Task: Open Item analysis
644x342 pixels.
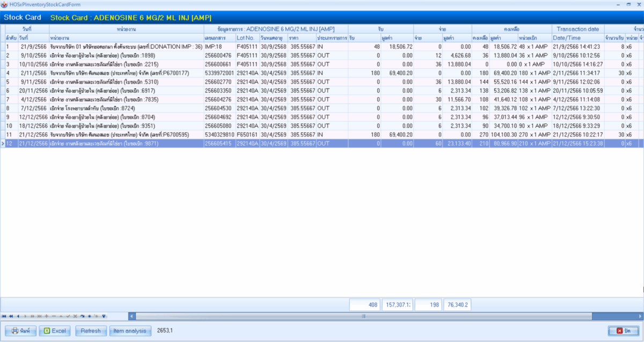Action: 130,331
